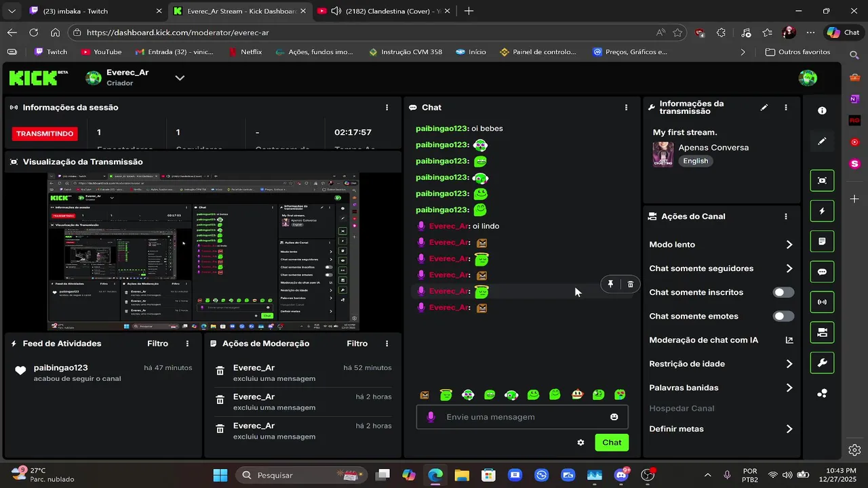Open the emoji picker in message box
The height and width of the screenshot is (488, 868).
(x=614, y=417)
